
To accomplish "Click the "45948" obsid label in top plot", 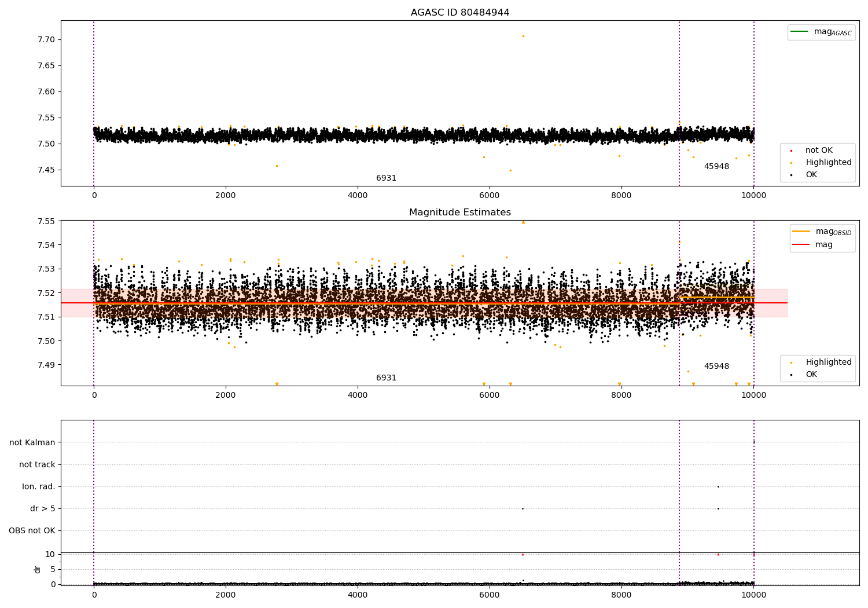I will (716, 167).
